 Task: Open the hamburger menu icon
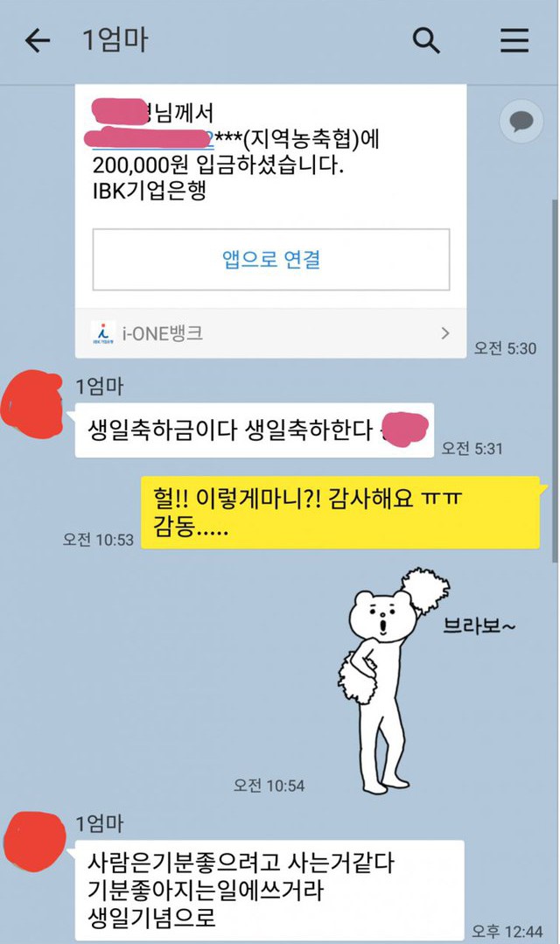[x=514, y=40]
